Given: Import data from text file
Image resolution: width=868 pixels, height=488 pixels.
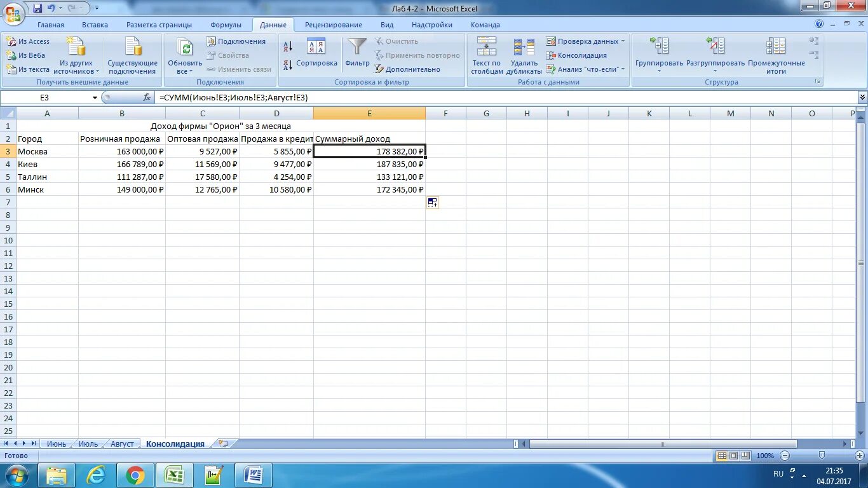Looking at the screenshot, I should 28,69.
